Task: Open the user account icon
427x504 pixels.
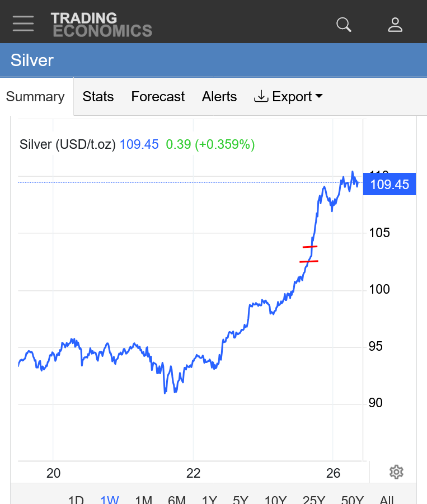Action: tap(395, 25)
